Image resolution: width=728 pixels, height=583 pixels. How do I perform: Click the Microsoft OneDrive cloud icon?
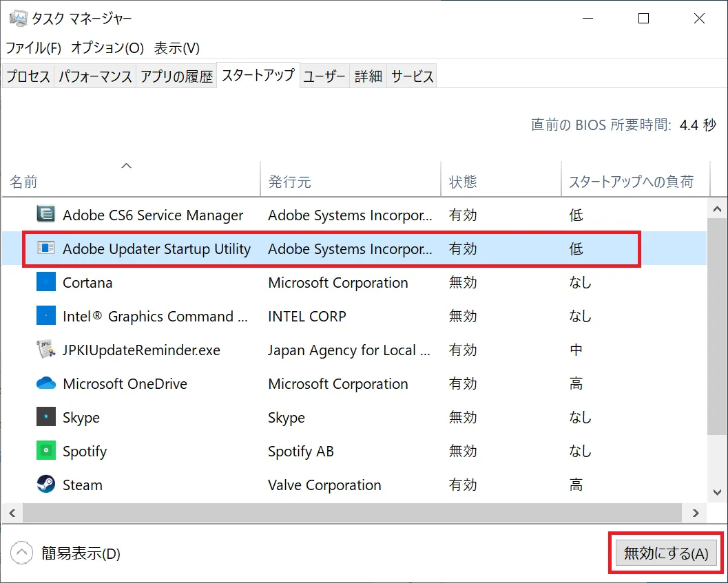46,383
